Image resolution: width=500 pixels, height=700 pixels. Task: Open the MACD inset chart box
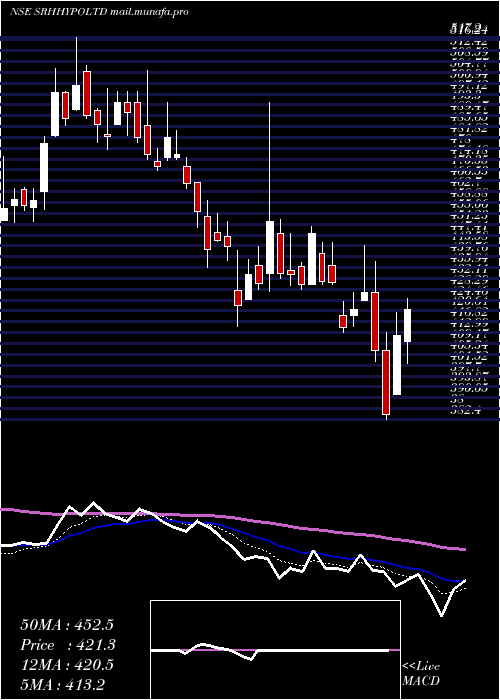point(275,650)
